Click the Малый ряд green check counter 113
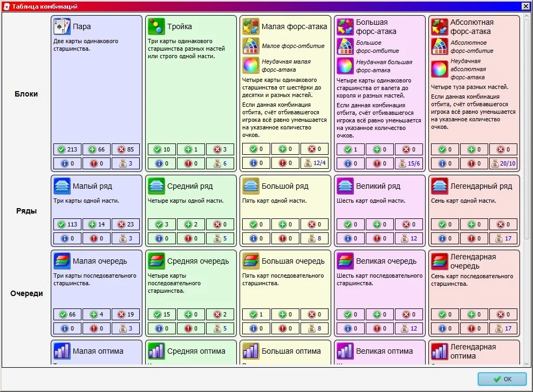The width and height of the screenshot is (533, 392). (x=67, y=224)
